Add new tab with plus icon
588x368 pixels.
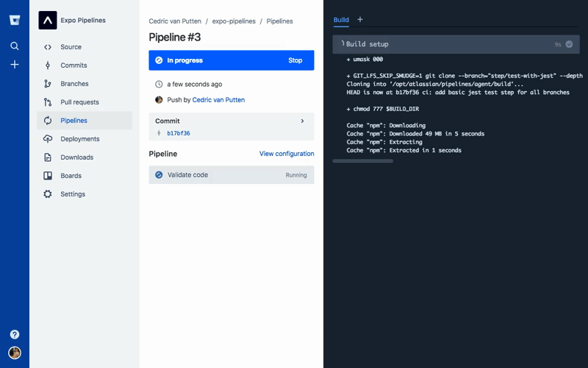[x=359, y=20]
